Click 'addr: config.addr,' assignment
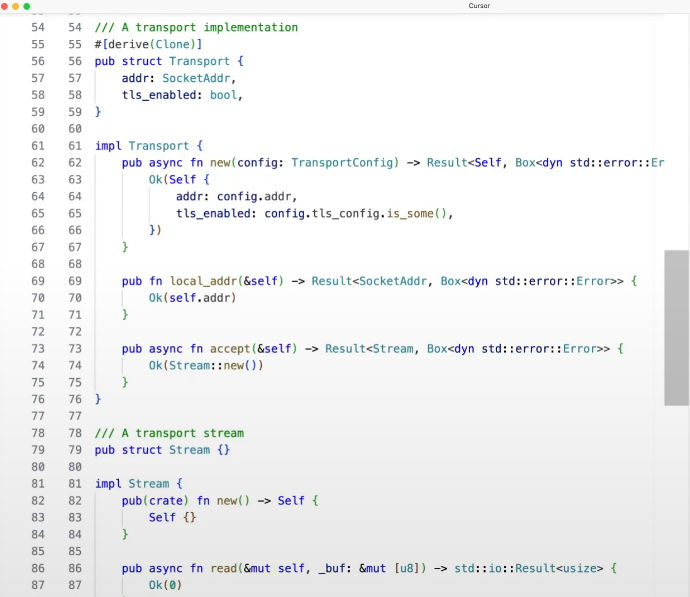The width and height of the screenshot is (690, 597). (x=237, y=196)
